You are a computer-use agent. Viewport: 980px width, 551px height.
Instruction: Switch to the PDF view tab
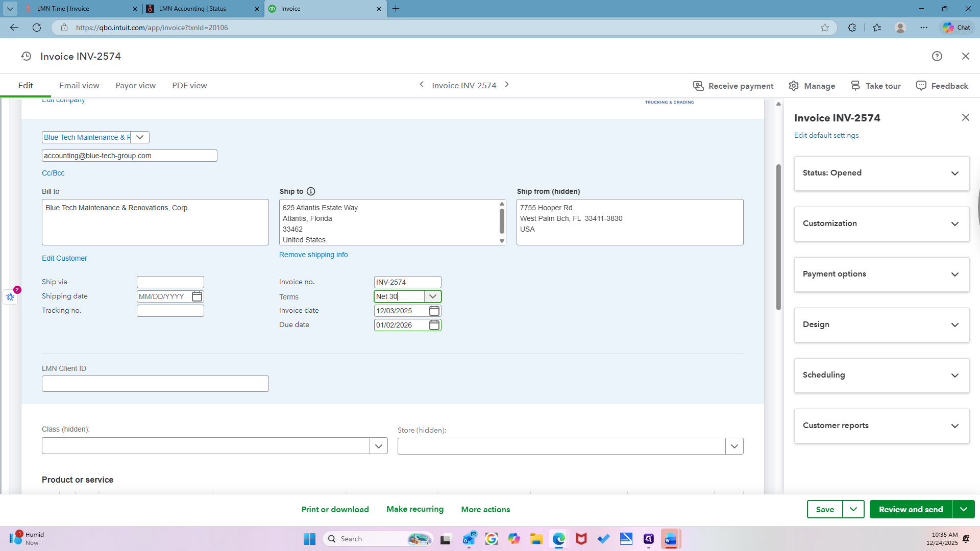tap(189, 86)
